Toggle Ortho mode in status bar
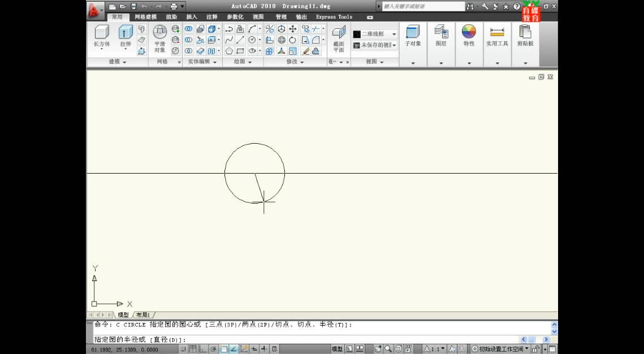This screenshot has height=354, width=644. tap(204, 349)
